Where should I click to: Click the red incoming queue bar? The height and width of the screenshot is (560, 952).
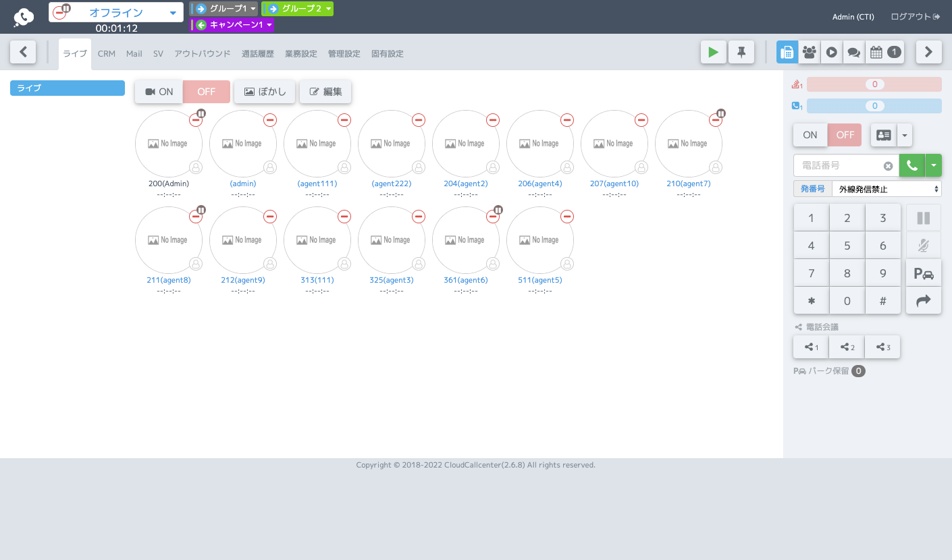[874, 84]
